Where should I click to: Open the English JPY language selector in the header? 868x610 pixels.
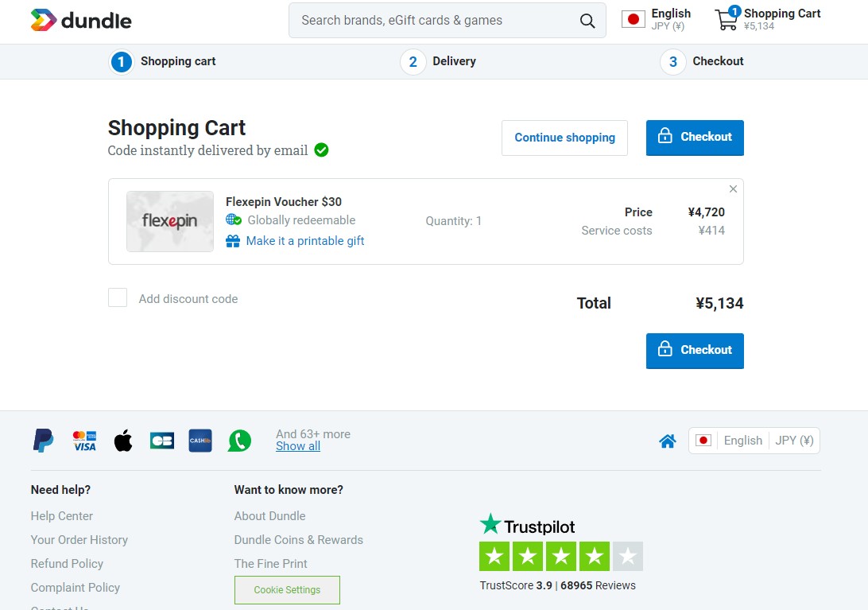656,19
